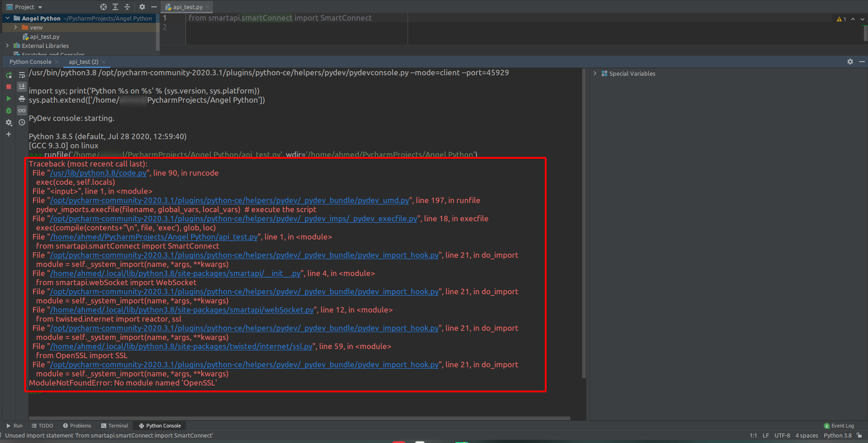
Task: Expand Special Variables in variables pane
Action: 595,73
